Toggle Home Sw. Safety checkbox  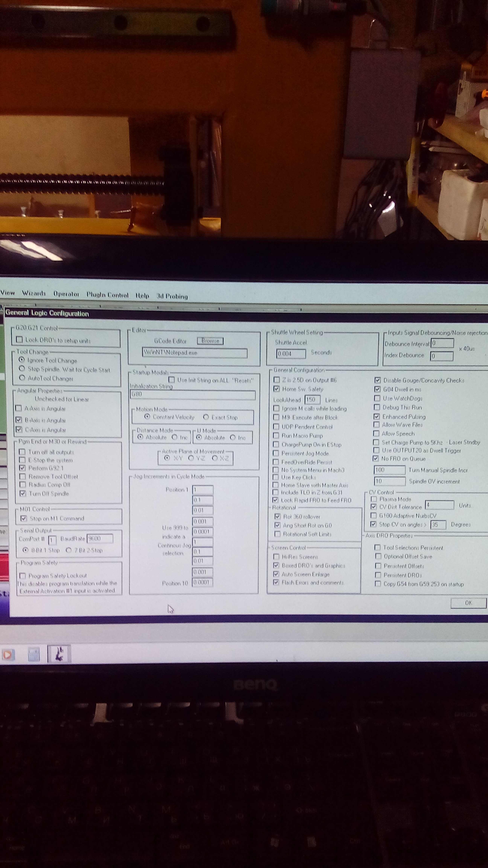pos(277,389)
